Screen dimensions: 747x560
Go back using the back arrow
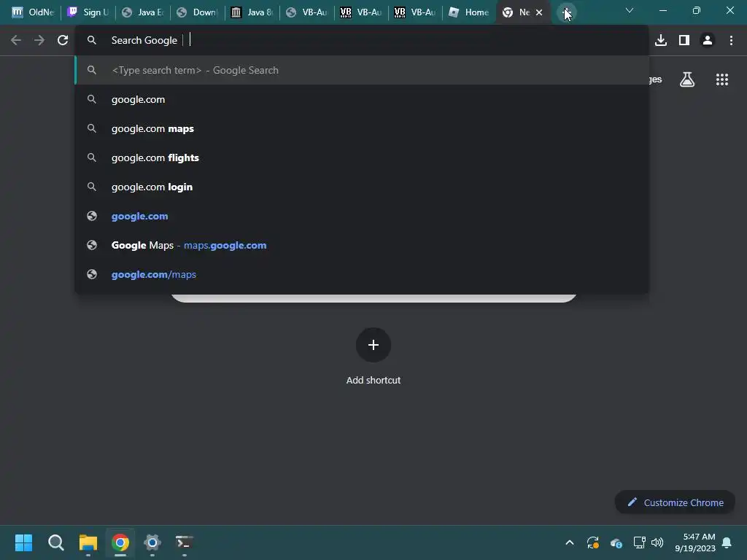(x=16, y=41)
